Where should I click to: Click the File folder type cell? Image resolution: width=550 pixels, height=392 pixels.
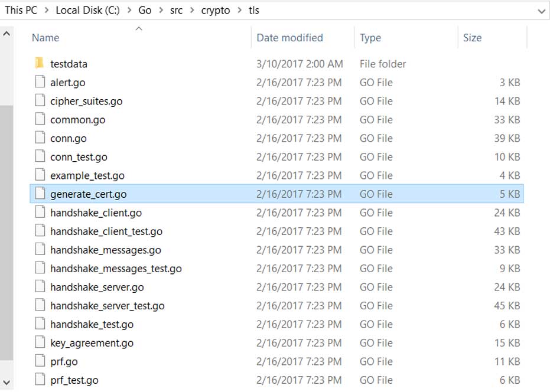[x=383, y=64]
